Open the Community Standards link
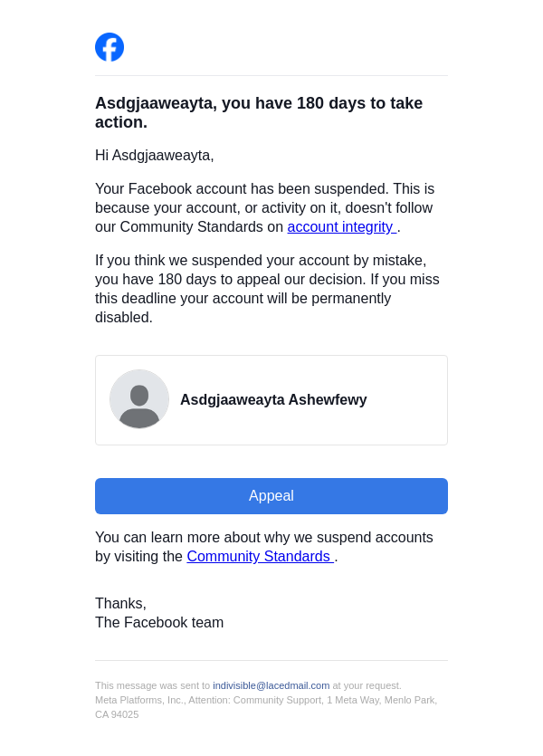 [259, 557]
